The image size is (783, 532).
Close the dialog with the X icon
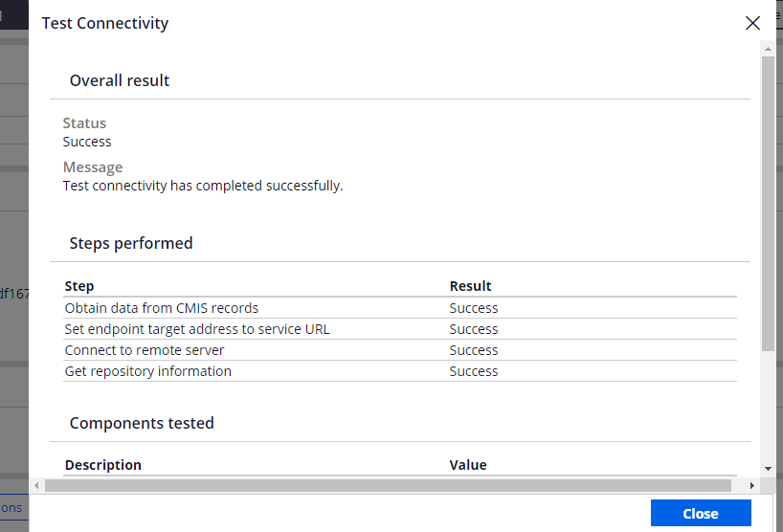[x=752, y=24]
